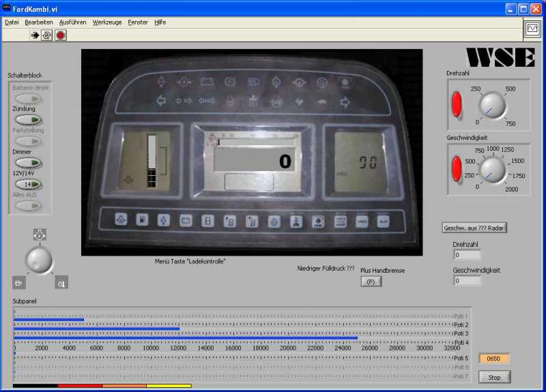Click the Subpanel label
The image size is (546, 392).
click(25, 301)
